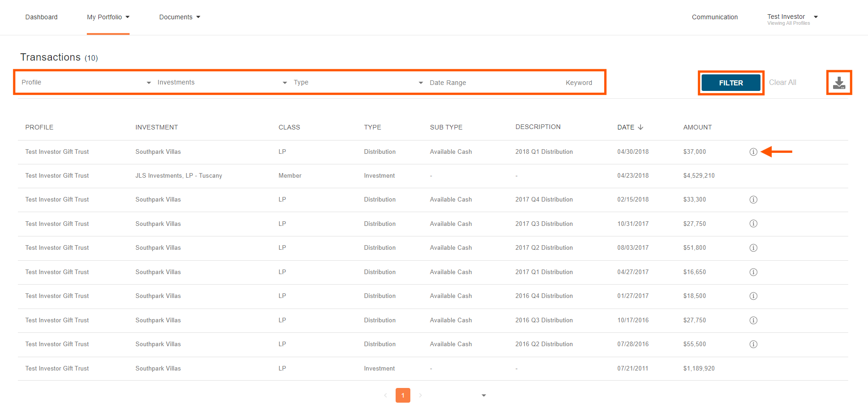Open info icon for 2018 Q1 Distribution
Screen dimensions: 868x410
[x=753, y=152]
